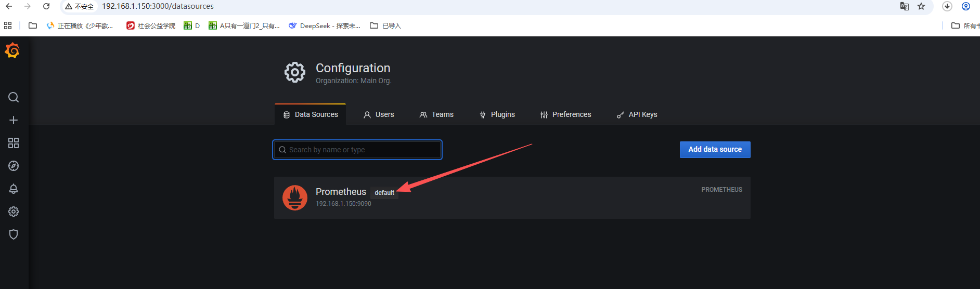
Task: Open the Dashboards grid icon in sidebar
Action: (x=14, y=143)
